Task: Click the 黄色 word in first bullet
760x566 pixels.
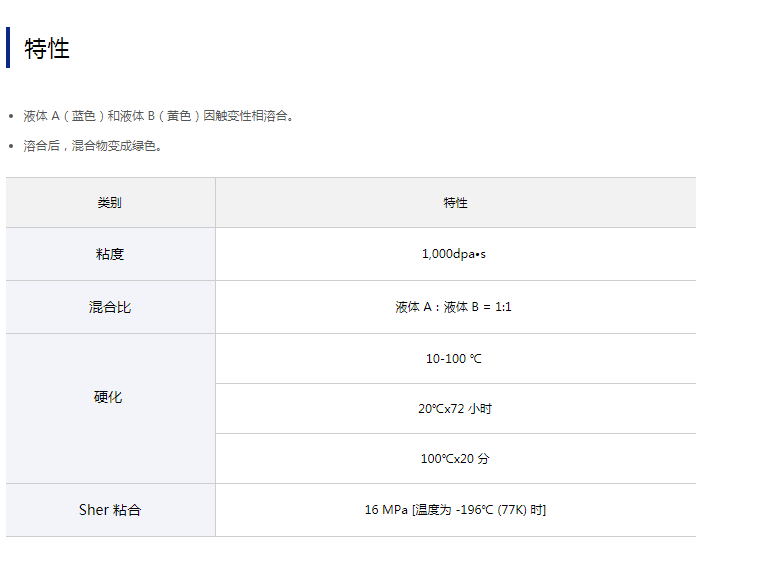Action: point(180,116)
